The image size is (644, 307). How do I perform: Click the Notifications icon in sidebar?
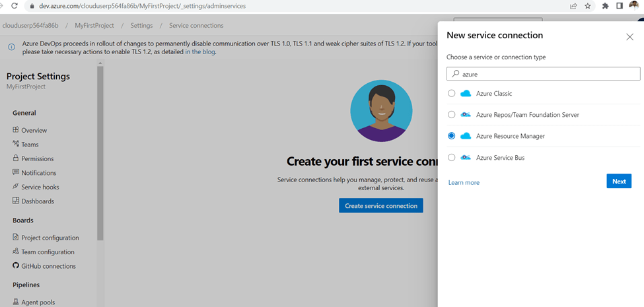pyautogui.click(x=16, y=173)
